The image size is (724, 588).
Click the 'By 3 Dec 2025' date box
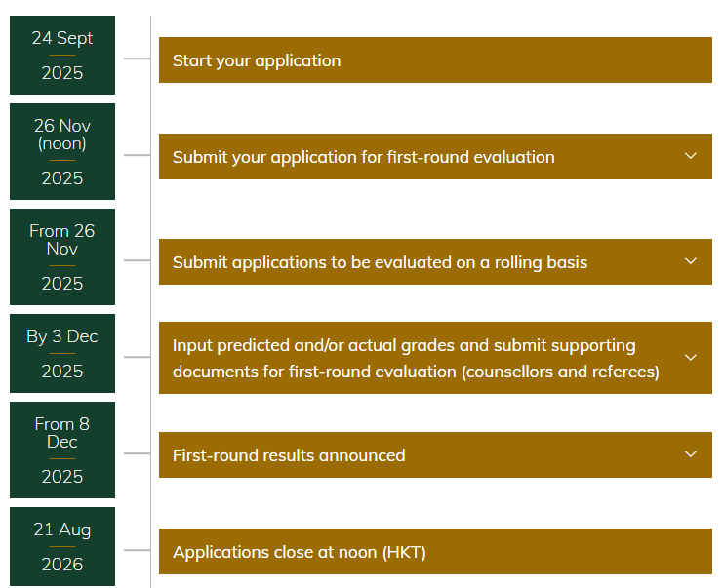tap(62, 353)
